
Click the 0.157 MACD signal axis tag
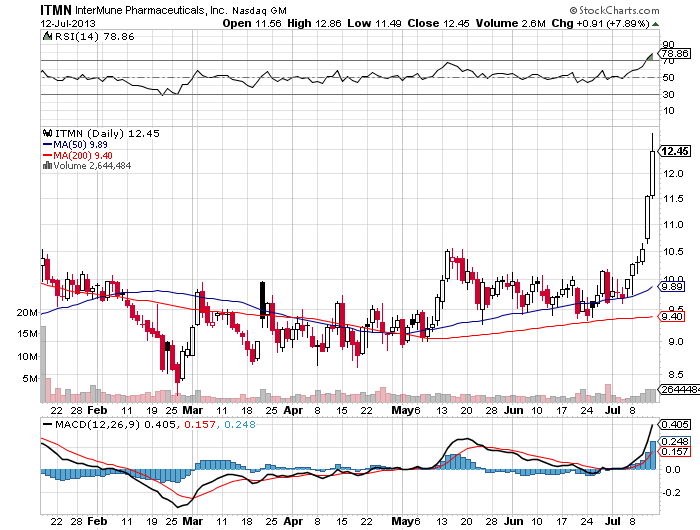click(x=675, y=452)
